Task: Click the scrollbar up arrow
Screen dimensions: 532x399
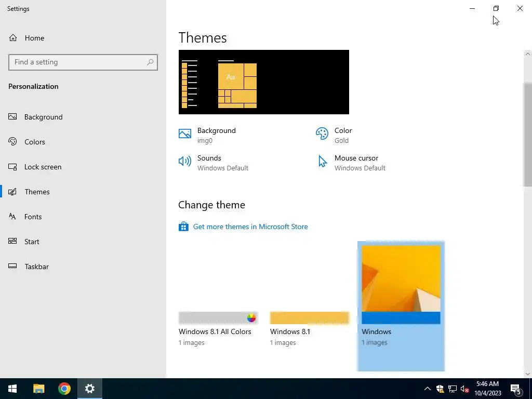Action: [528, 54]
